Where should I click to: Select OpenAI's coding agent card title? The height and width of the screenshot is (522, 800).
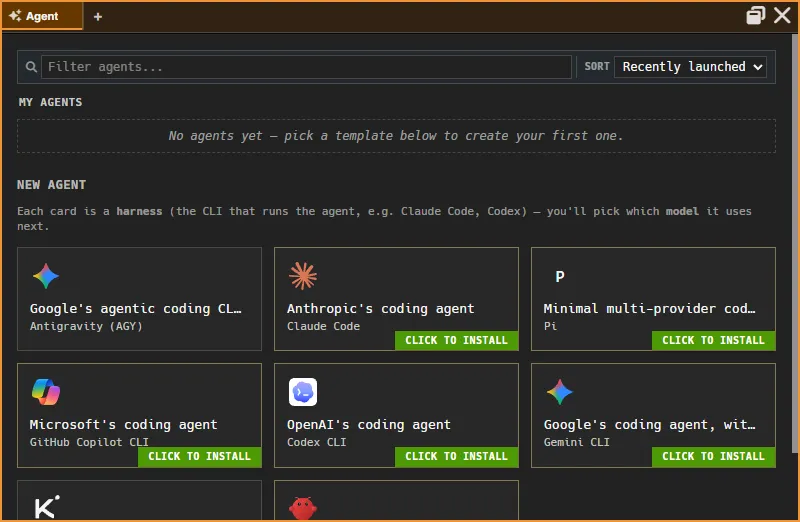pyautogui.click(x=369, y=425)
